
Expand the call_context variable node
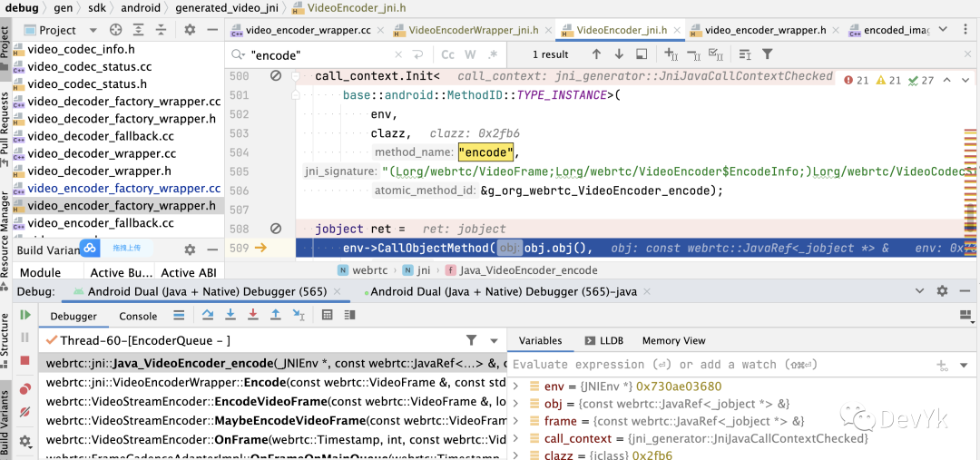coord(516,438)
